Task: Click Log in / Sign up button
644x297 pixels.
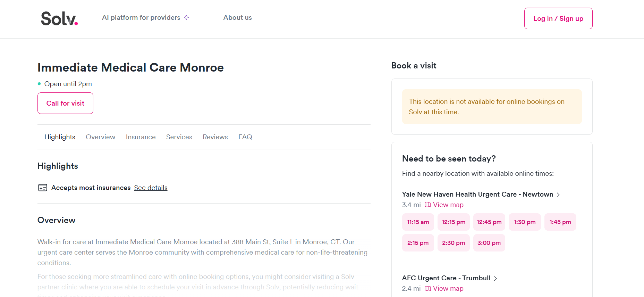Action: pyautogui.click(x=558, y=18)
